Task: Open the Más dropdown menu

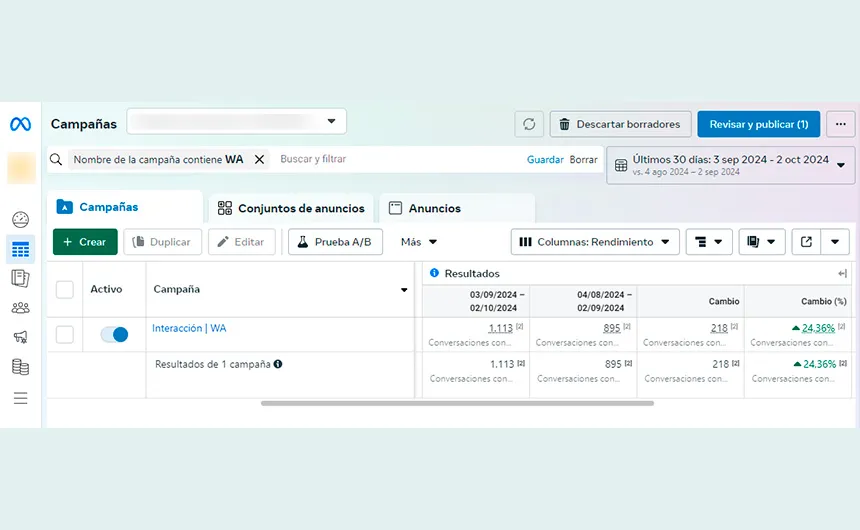Action: [419, 242]
